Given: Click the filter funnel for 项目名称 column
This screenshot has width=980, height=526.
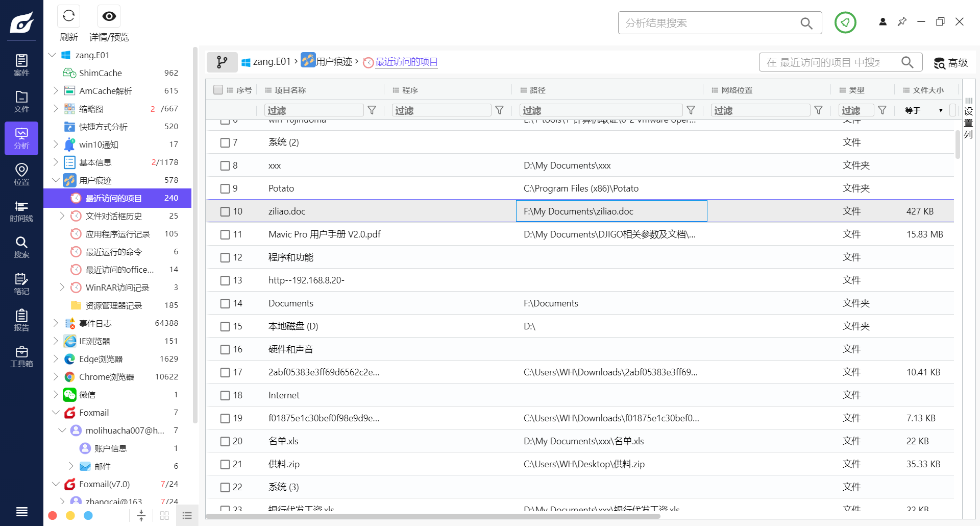Looking at the screenshot, I should pos(372,110).
